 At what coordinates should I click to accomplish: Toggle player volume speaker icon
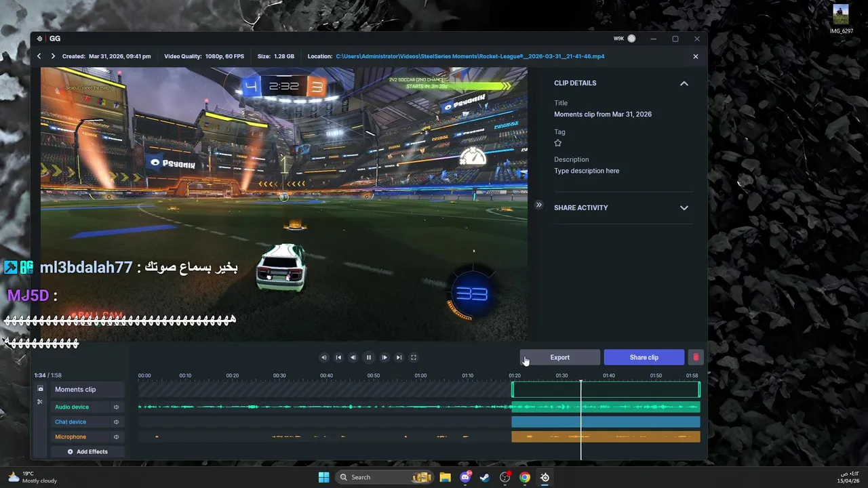[323, 357]
